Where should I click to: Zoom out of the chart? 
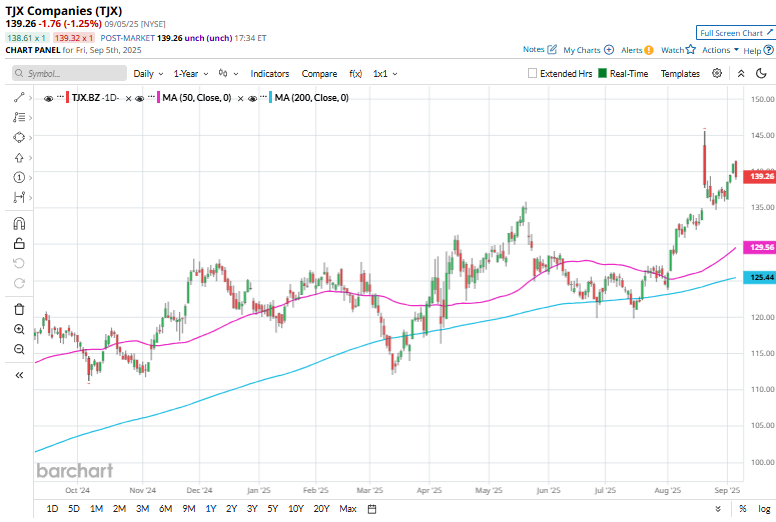click(x=19, y=349)
